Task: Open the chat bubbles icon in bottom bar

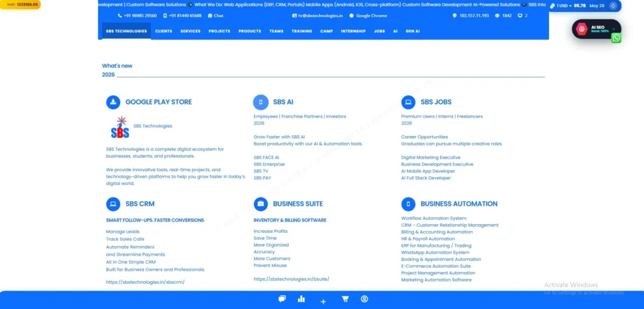Action: tap(282, 299)
